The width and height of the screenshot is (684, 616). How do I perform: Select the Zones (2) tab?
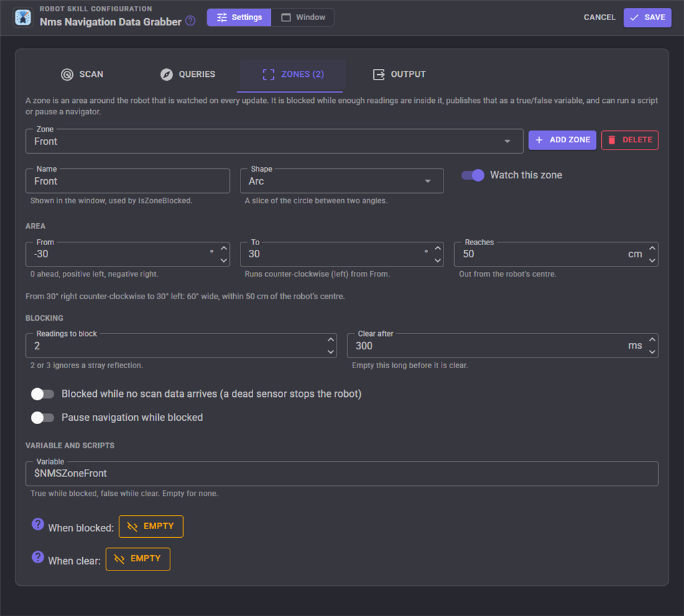pyautogui.click(x=293, y=74)
